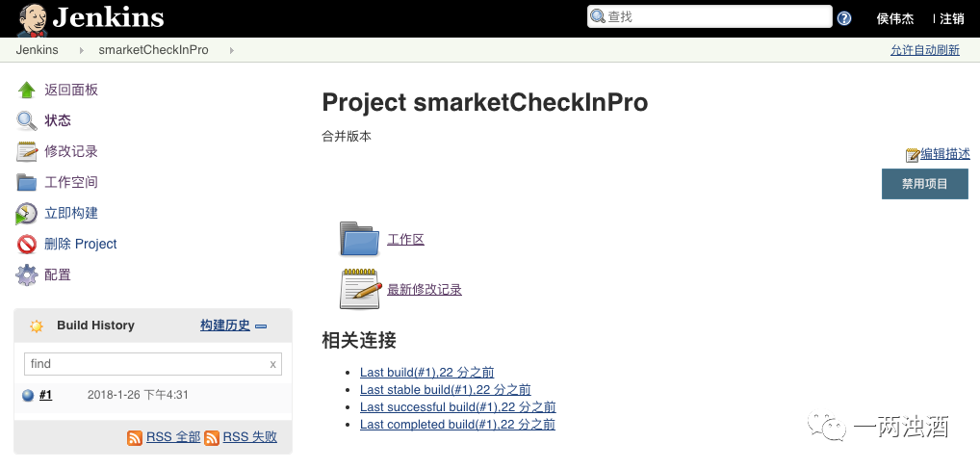980x469 pixels.
Task: Open 修改记录 in the sidebar
Action: pyautogui.click(x=71, y=151)
